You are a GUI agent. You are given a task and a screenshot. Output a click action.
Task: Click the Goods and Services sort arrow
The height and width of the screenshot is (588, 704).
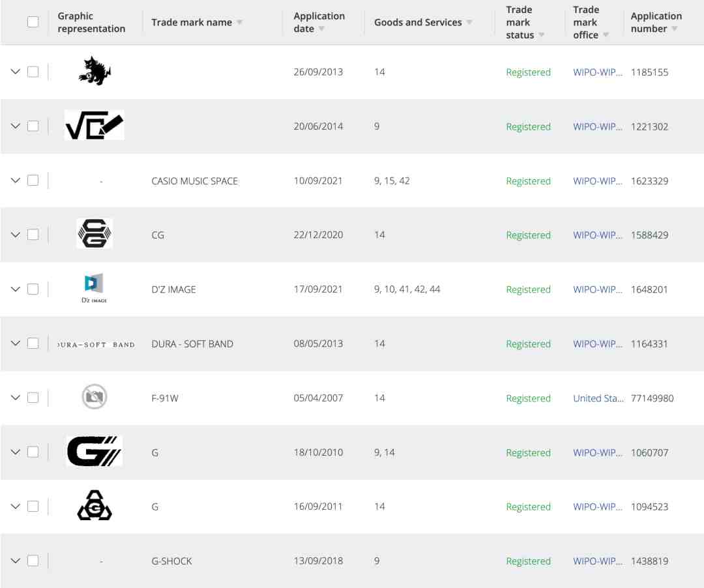tap(469, 22)
